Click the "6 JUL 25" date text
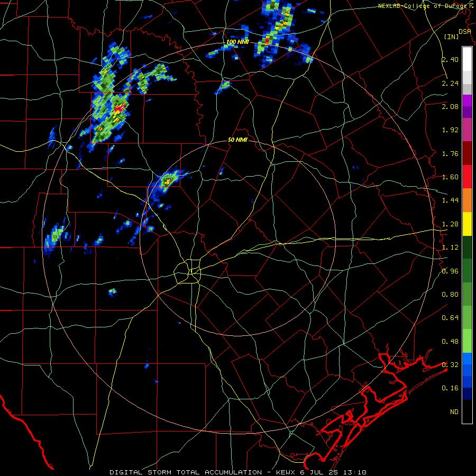This screenshot has height=476, width=476. [x=319, y=472]
